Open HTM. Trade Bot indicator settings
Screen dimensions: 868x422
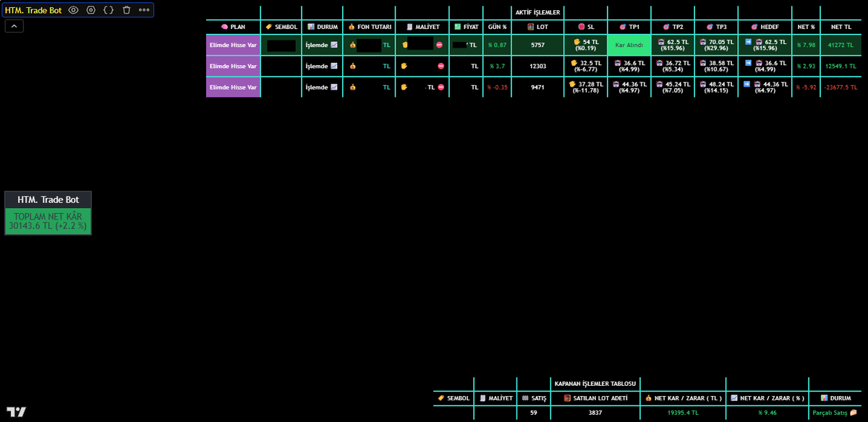[x=91, y=10]
